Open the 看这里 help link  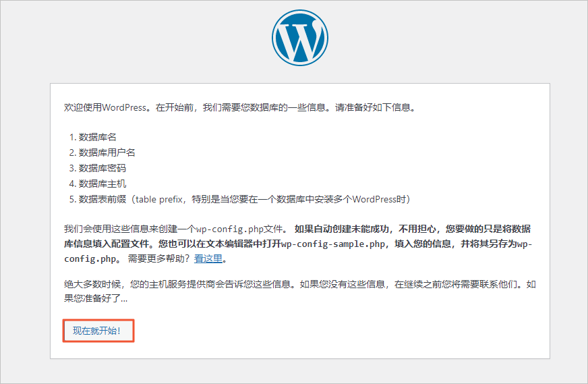click(x=208, y=258)
